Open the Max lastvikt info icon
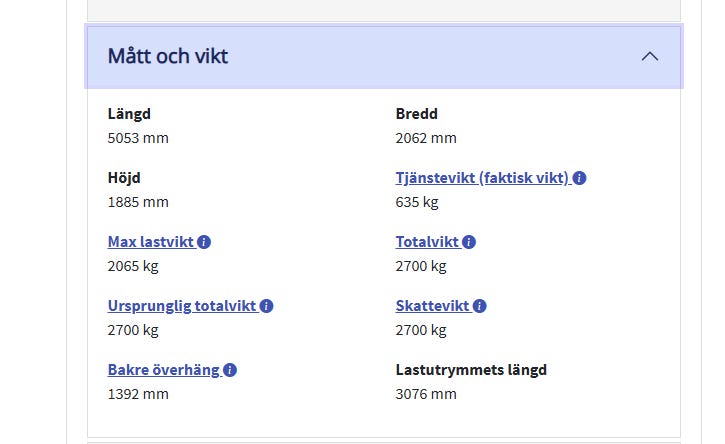Screen dimensions: 725x444 point(204,242)
